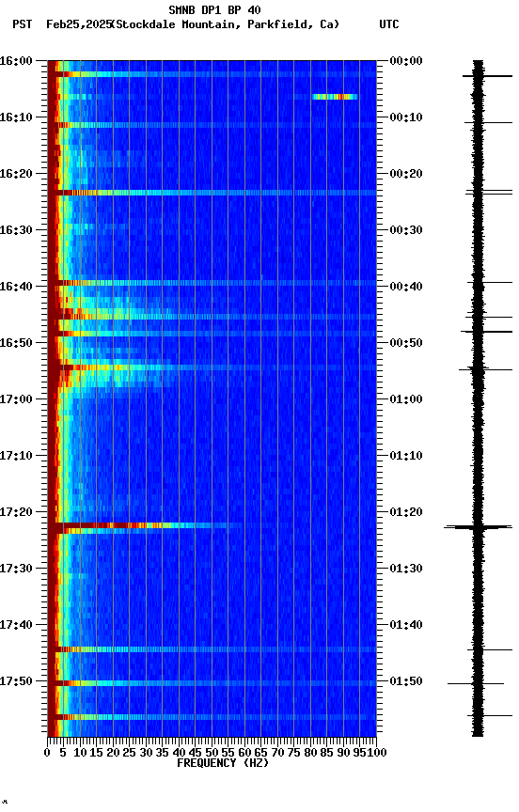
Task: Click the 75 Hz frequency axis label
Action: coord(294,753)
